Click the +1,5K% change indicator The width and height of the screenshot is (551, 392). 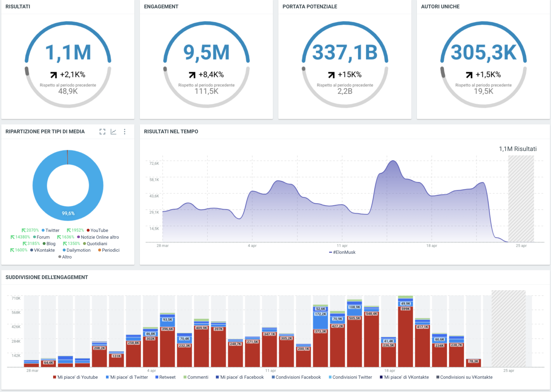(x=484, y=75)
